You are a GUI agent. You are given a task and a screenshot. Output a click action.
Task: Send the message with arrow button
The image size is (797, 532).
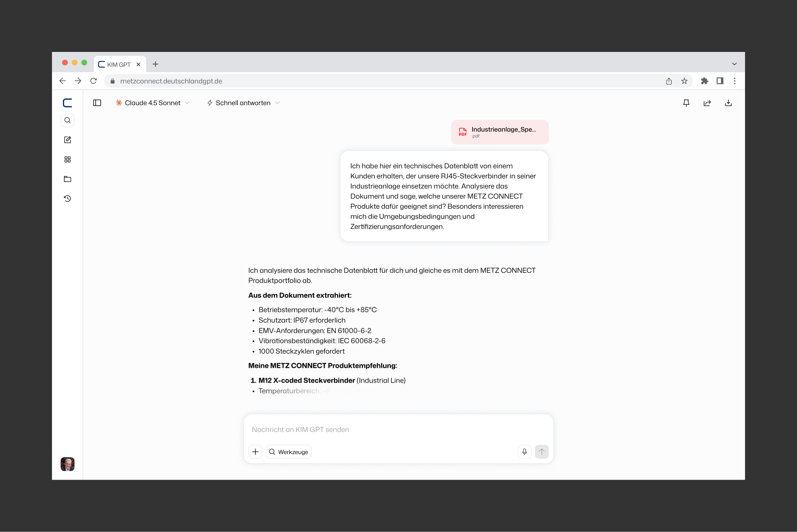click(x=542, y=452)
